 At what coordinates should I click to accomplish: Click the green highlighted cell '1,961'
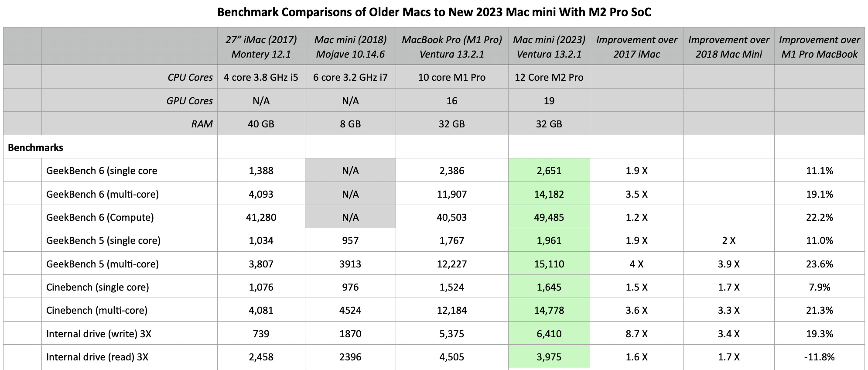pyautogui.click(x=549, y=240)
